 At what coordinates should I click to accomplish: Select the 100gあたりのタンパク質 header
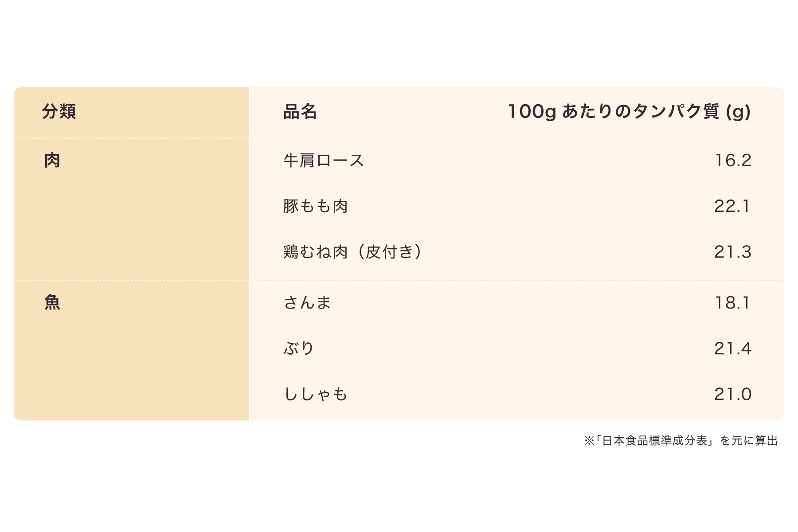click(x=629, y=112)
